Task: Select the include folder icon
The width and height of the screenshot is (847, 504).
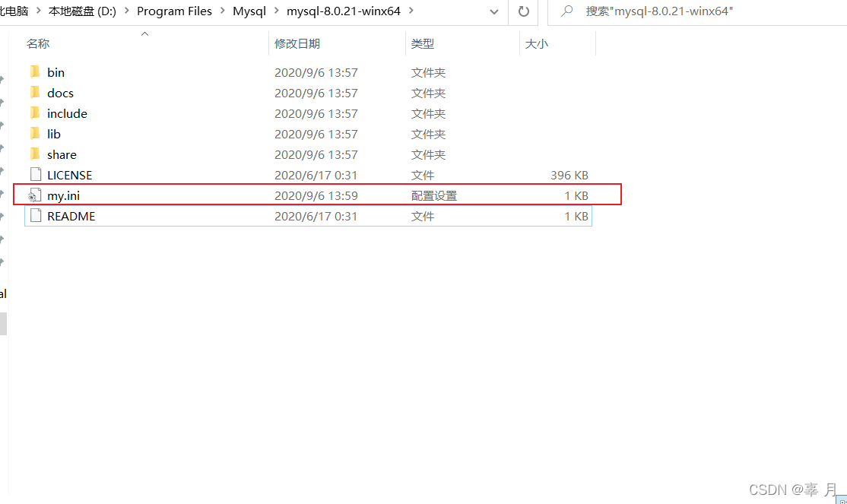Action: pos(35,113)
